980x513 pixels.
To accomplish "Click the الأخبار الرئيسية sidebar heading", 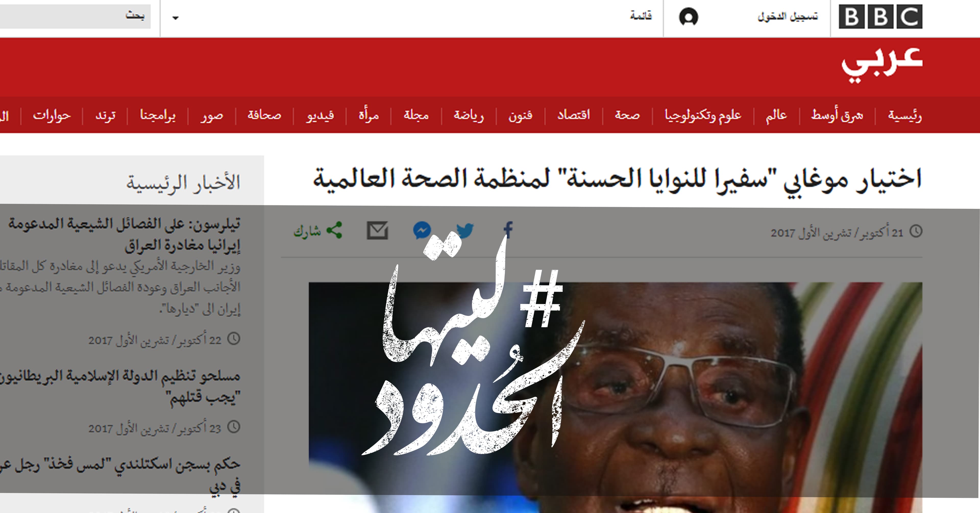I will coord(183,183).
